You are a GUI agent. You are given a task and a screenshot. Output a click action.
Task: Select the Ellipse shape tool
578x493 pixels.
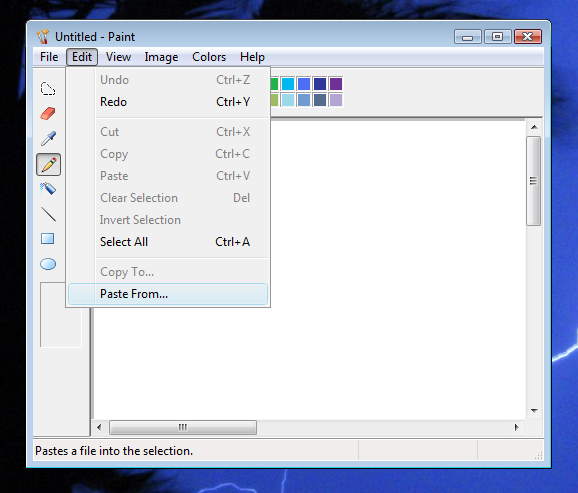48,264
